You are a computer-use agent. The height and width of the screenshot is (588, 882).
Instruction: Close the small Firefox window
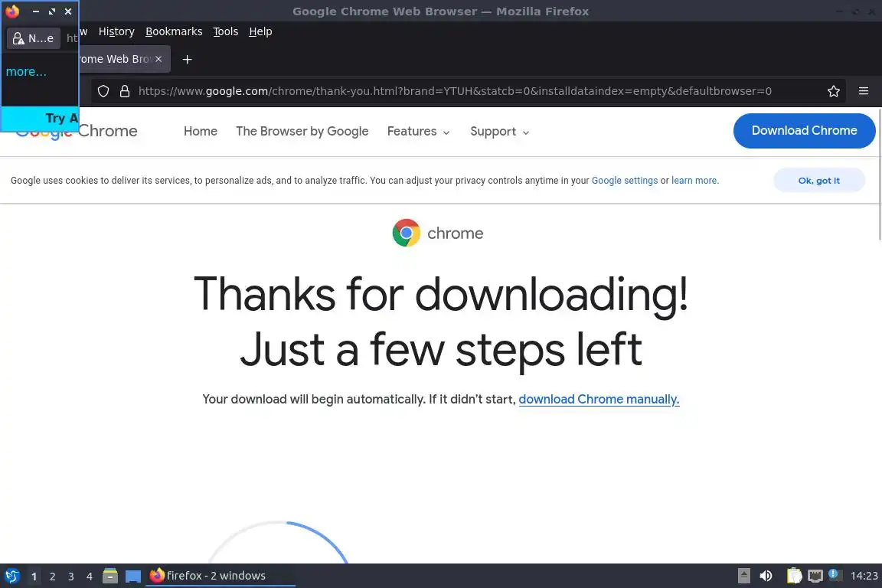click(68, 11)
